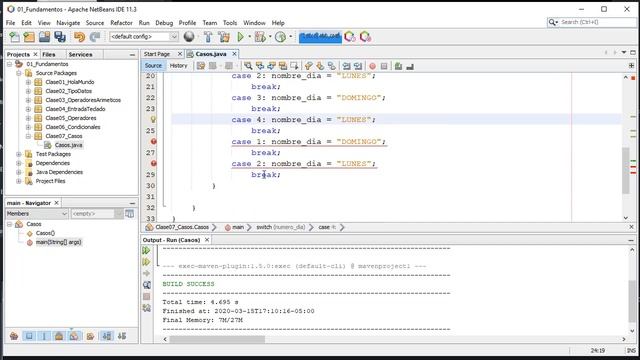Click the Clean and Build icon
The height and width of the screenshot is (360, 640).
click(224, 37)
